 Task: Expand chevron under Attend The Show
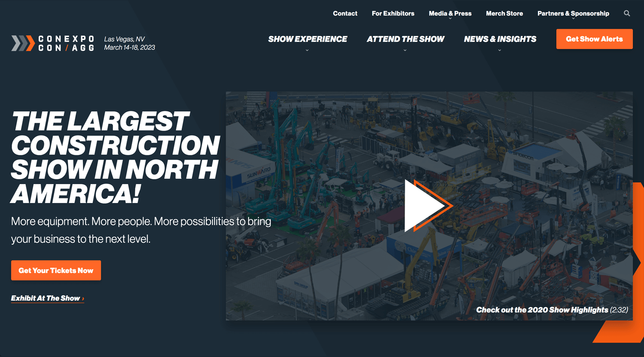405,50
